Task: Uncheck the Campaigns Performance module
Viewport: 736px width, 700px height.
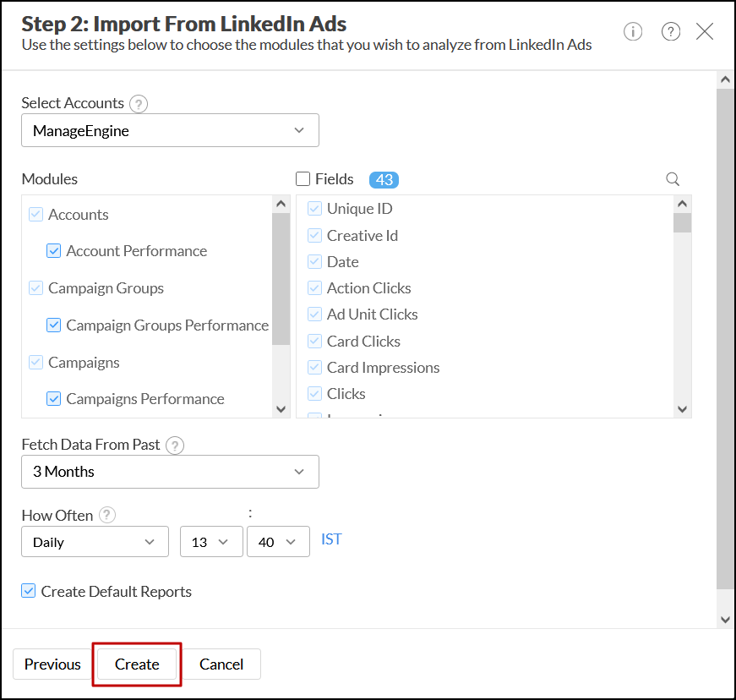Action: pos(54,399)
